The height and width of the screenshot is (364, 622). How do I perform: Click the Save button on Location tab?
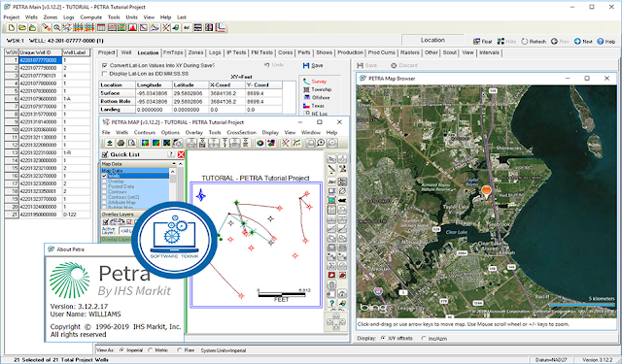(313, 66)
